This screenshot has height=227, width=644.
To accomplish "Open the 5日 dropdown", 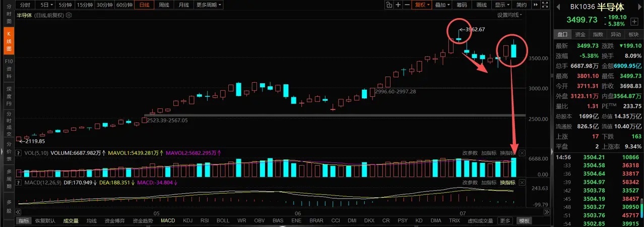I will point(46,5).
